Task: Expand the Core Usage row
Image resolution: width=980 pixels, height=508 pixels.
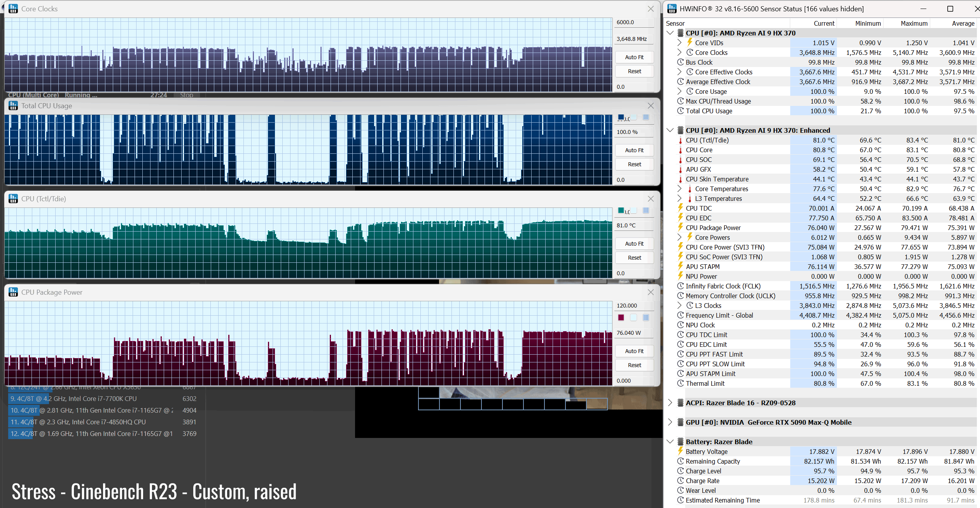Action: [x=679, y=91]
